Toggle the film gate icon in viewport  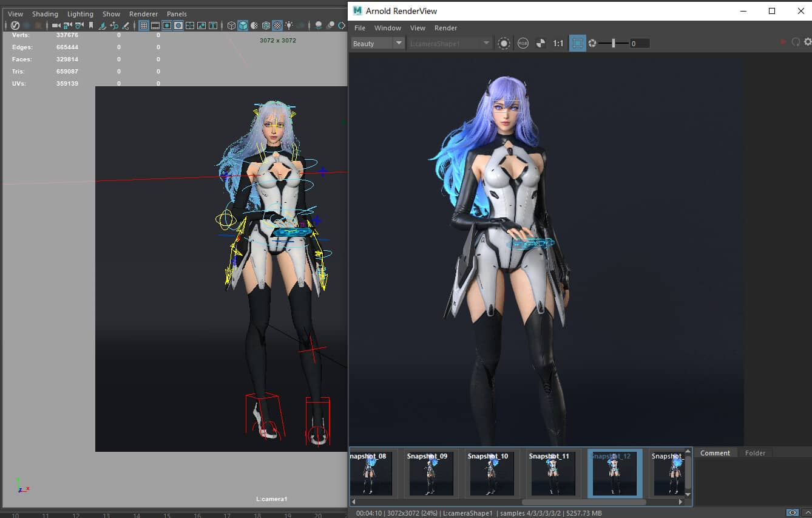point(155,26)
